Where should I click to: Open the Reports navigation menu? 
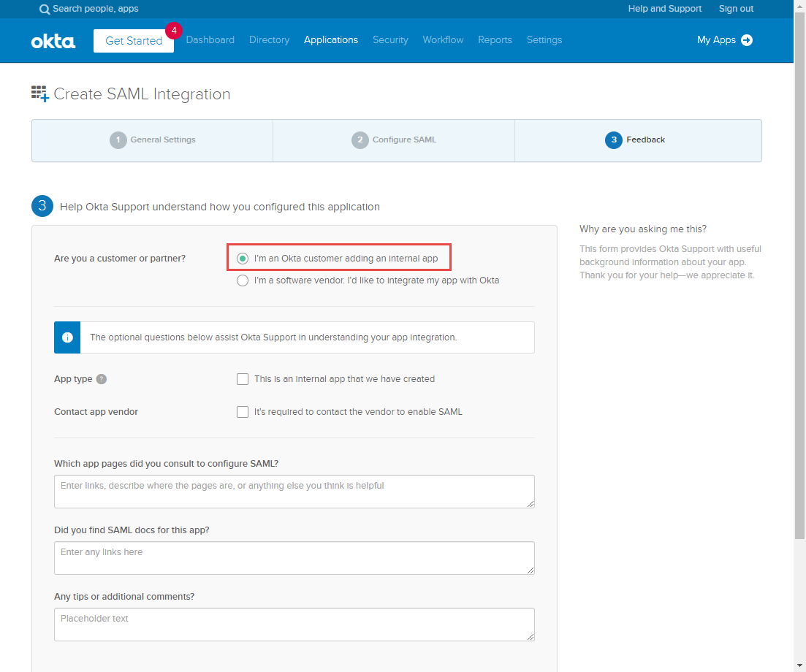coord(495,40)
